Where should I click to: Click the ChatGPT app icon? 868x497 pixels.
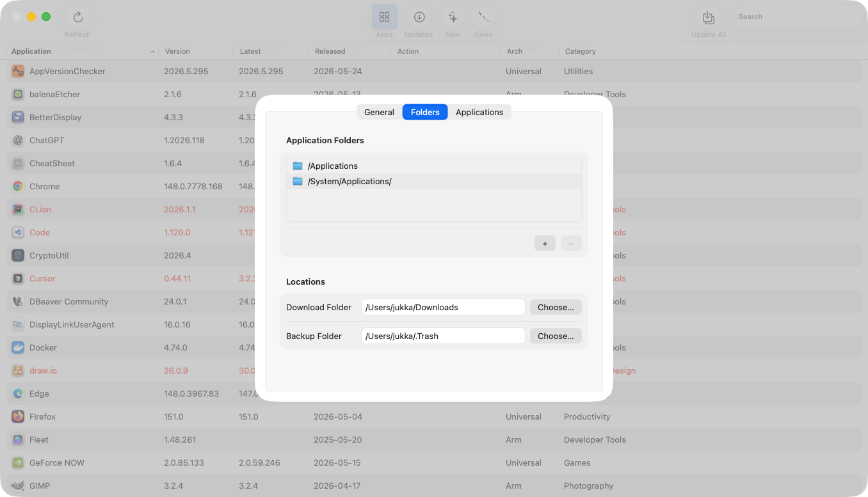[x=18, y=140]
